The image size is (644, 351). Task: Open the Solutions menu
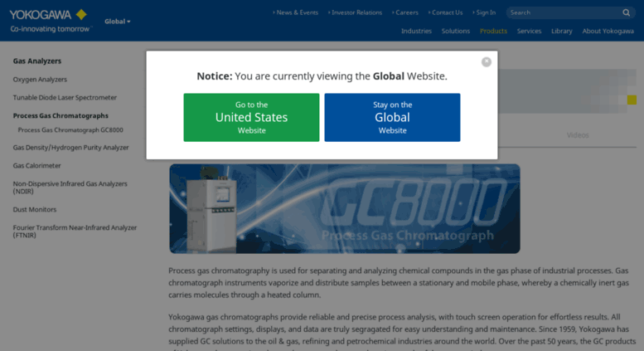[x=456, y=32]
